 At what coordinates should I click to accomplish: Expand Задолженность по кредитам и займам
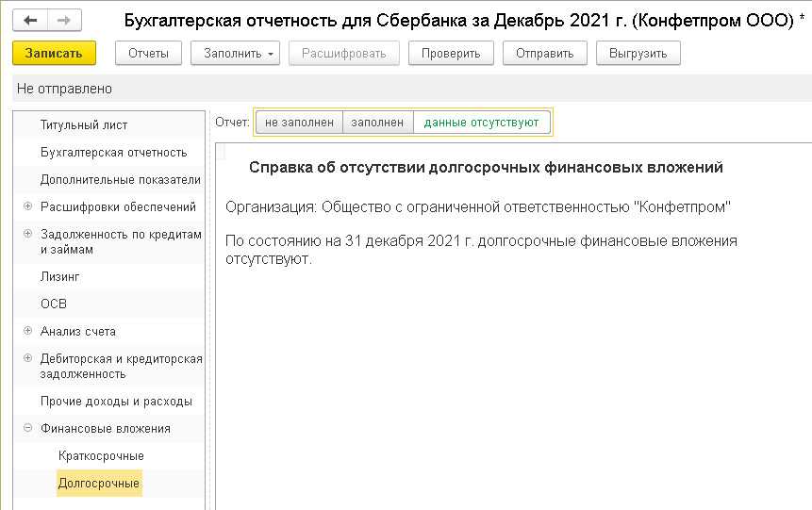point(27,234)
